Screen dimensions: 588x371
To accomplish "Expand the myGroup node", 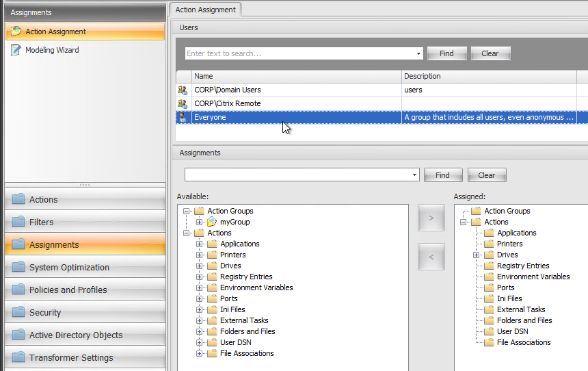I will [199, 222].
